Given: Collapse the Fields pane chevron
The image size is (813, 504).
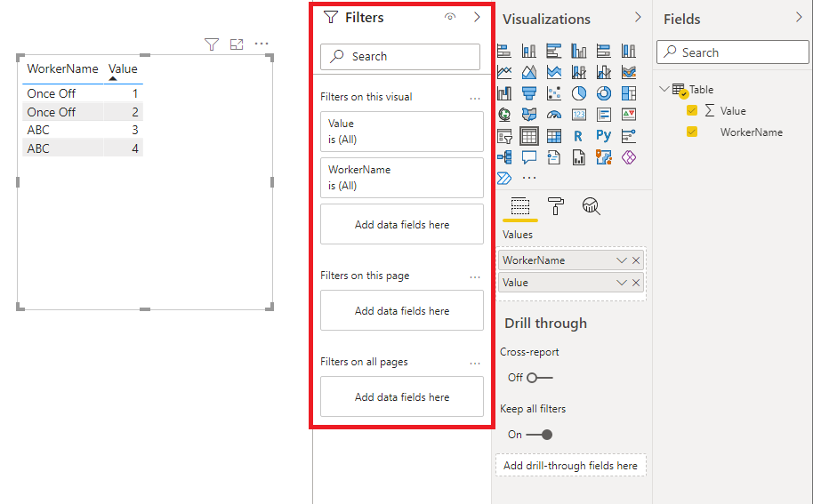Looking at the screenshot, I should pos(799,17).
